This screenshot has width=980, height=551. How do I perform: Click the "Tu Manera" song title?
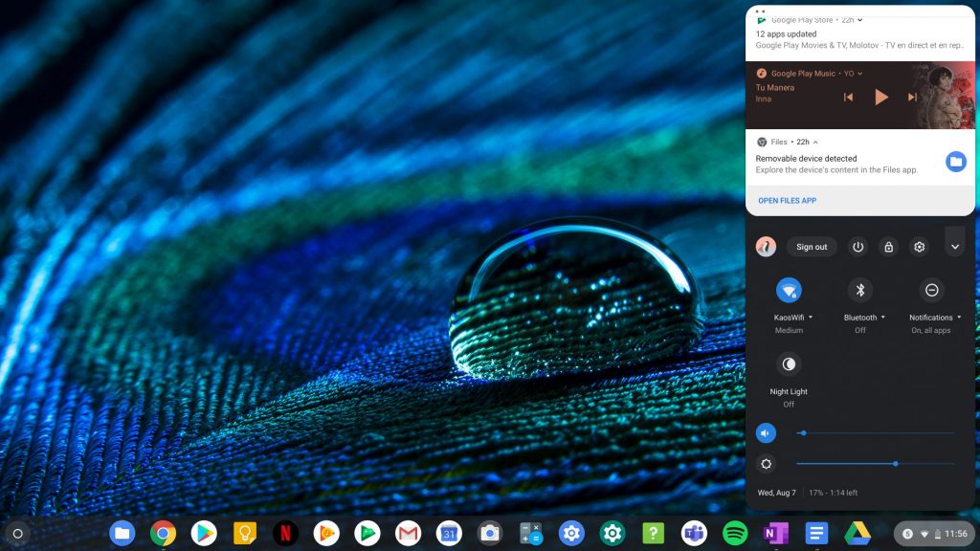[774, 87]
